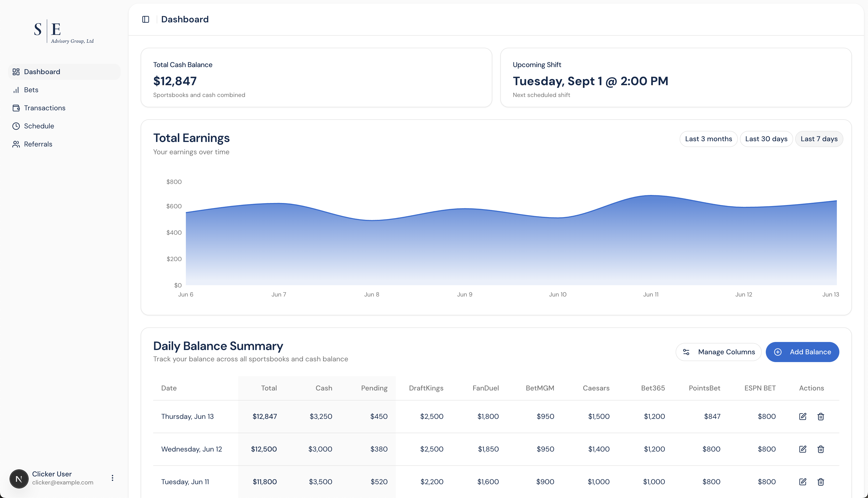
Task: Open the Schedule section
Action: click(x=39, y=126)
